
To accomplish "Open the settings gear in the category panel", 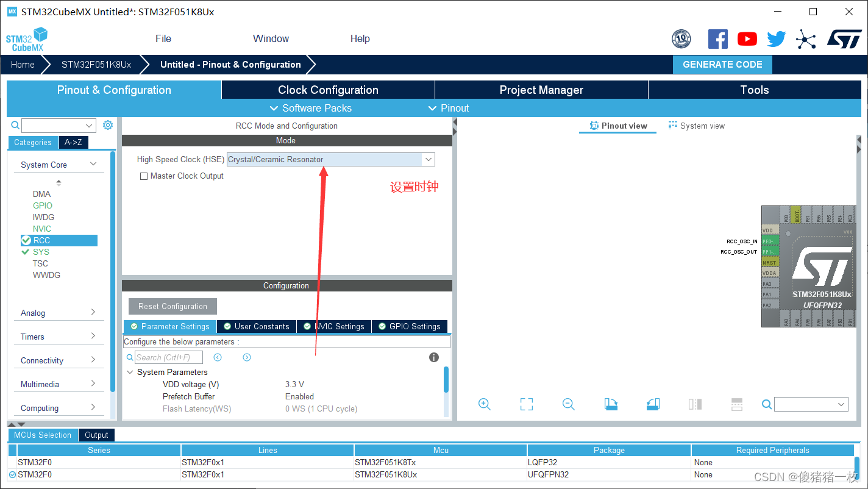I will tap(108, 125).
